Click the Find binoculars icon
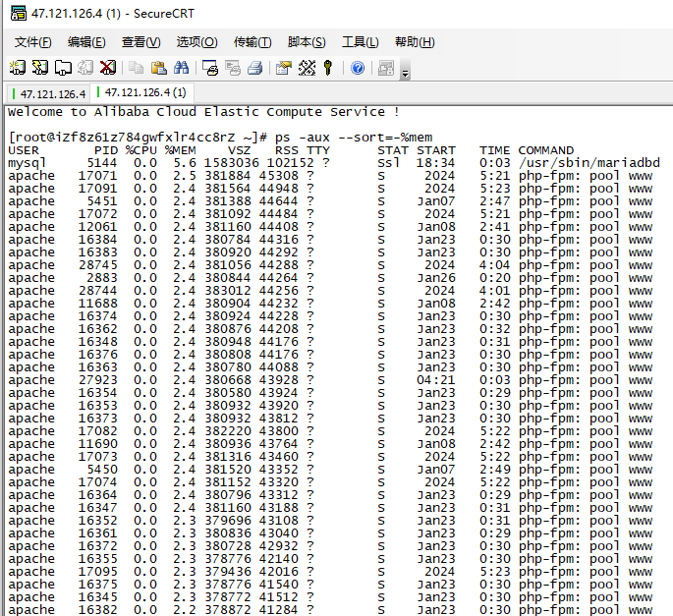The image size is (673, 616). 181,68
